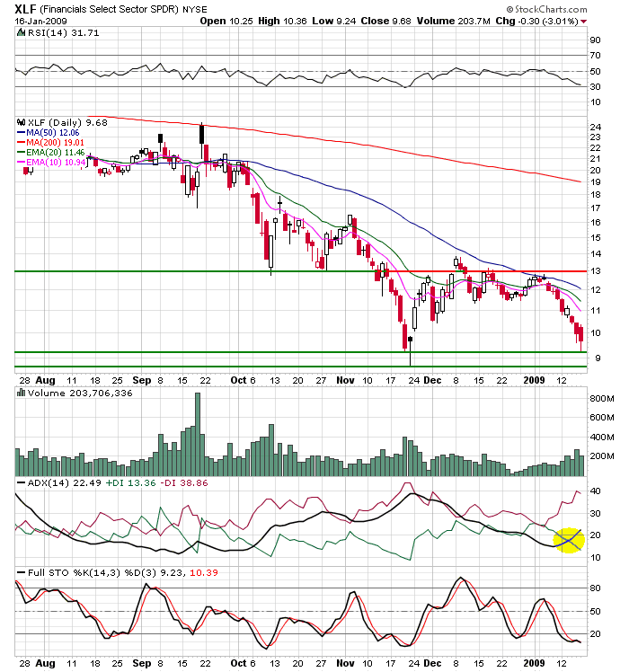Click the XLF (Daily) 9.68 legend

coord(67,122)
